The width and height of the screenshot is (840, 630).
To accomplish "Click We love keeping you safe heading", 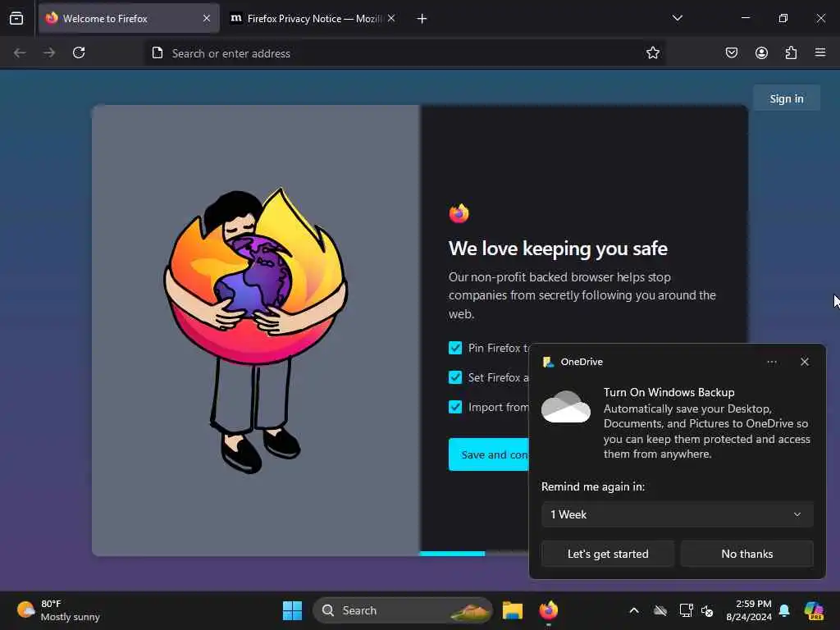I will point(558,249).
